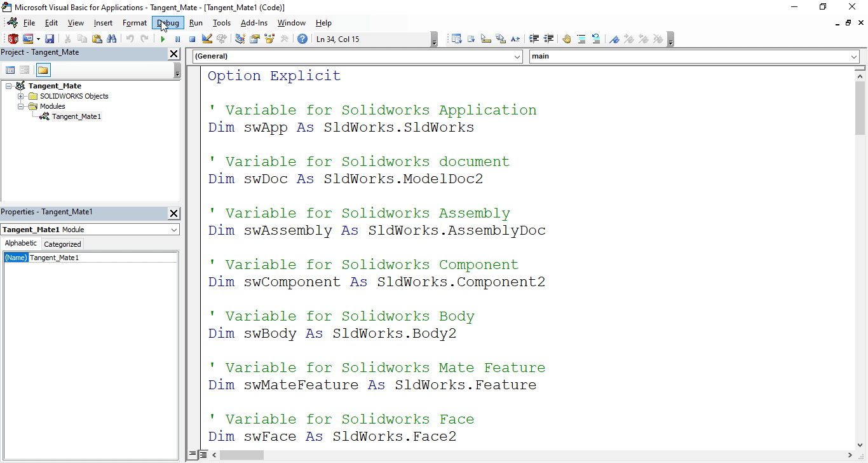Screen dimensions: 868x463
Task: Close the Project - Tangent_Mate panel
Action: pos(173,54)
